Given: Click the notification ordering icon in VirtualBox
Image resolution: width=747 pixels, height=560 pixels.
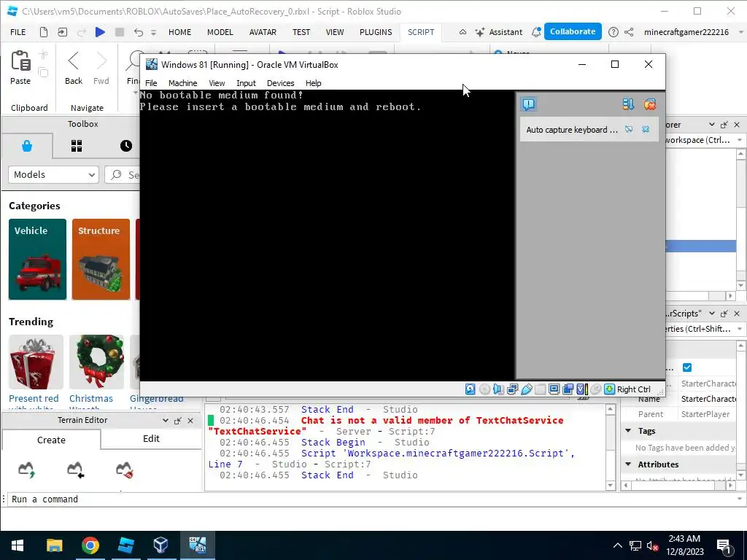Looking at the screenshot, I should (x=628, y=104).
